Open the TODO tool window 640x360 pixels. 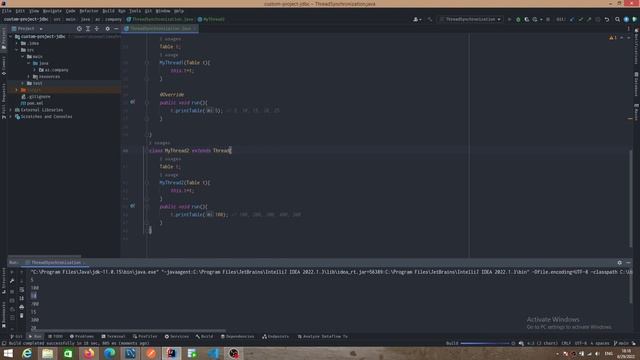[x=56, y=336]
